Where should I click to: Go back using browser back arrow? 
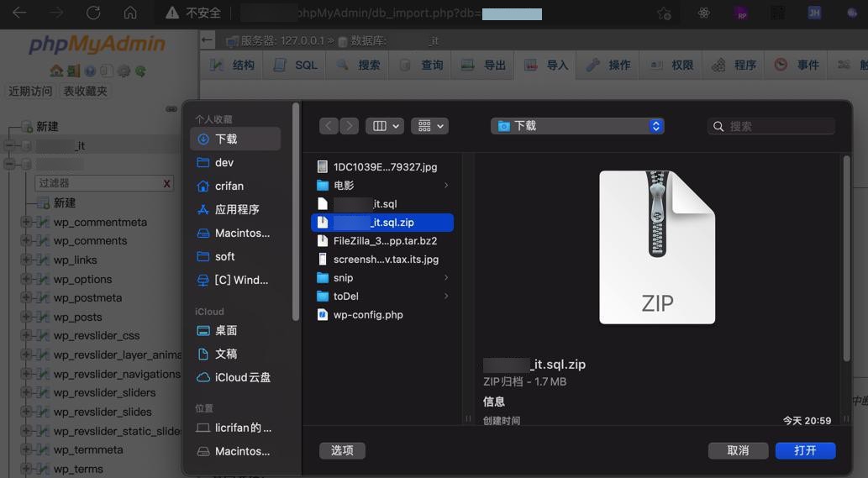[18, 13]
